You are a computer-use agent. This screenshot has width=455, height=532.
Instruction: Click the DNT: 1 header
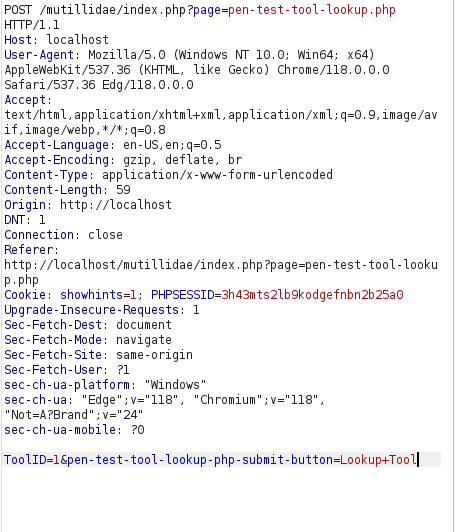24,220
